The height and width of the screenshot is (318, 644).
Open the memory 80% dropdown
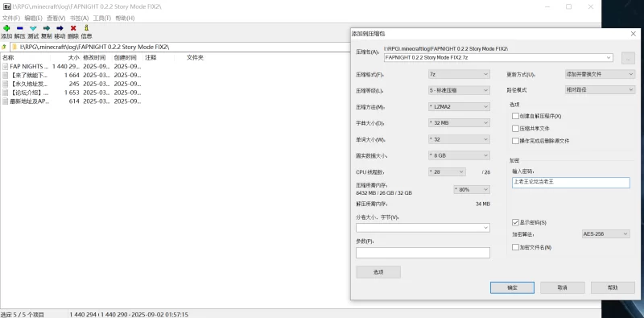click(x=472, y=189)
